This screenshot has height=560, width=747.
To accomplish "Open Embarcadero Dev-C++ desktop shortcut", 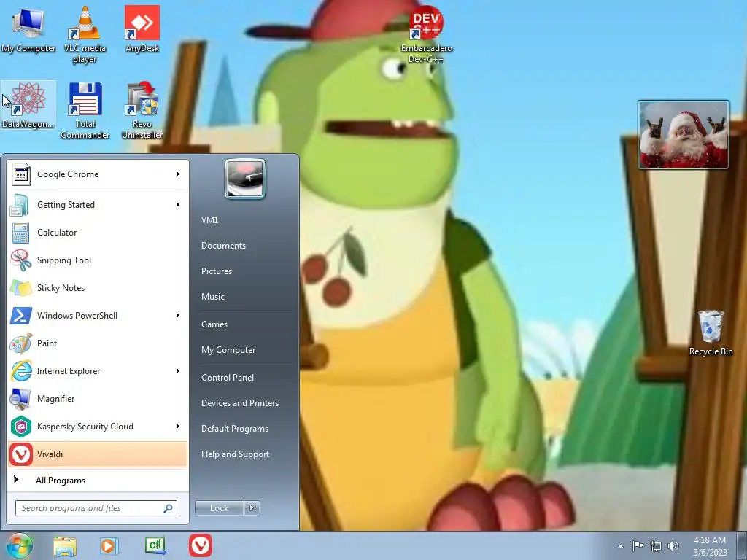I will 426,35.
